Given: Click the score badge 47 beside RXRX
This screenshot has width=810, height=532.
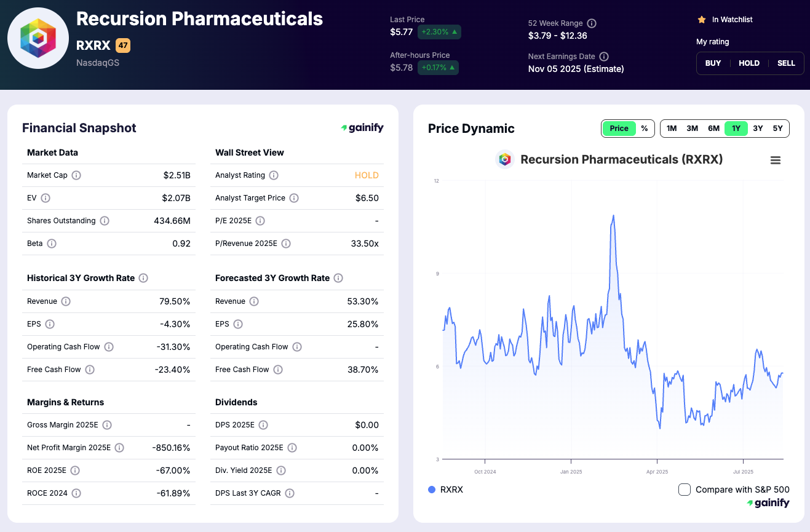Looking at the screenshot, I should click(x=123, y=46).
